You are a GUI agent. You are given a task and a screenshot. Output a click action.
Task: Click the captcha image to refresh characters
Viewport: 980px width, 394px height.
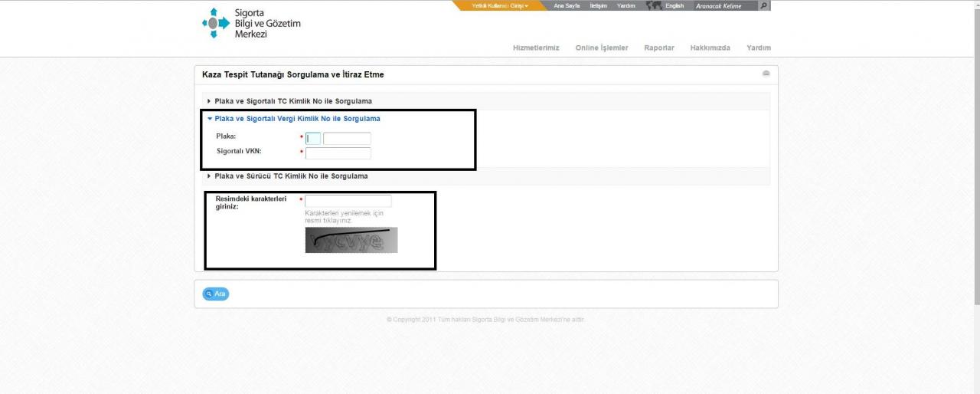coord(351,240)
